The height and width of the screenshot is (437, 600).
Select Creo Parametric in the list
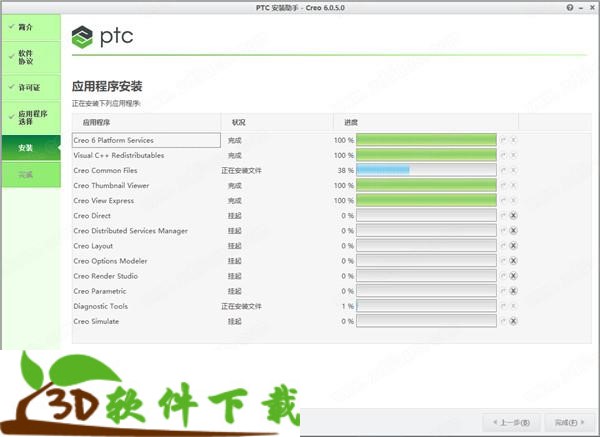[99, 291]
